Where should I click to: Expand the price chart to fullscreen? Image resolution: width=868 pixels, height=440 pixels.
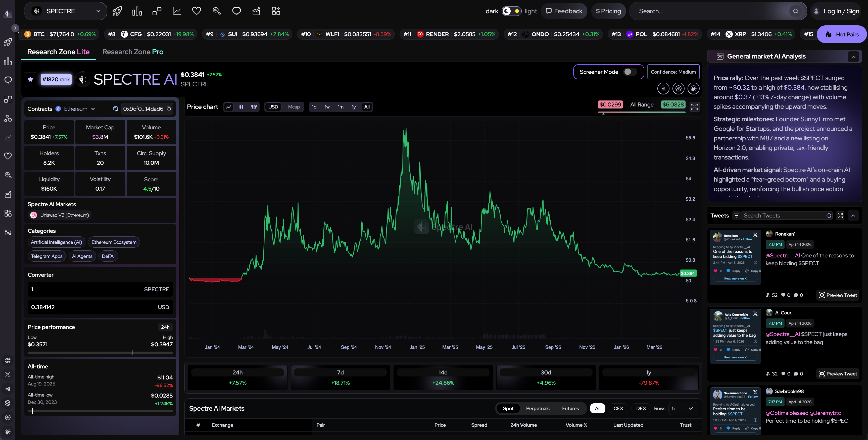point(694,107)
